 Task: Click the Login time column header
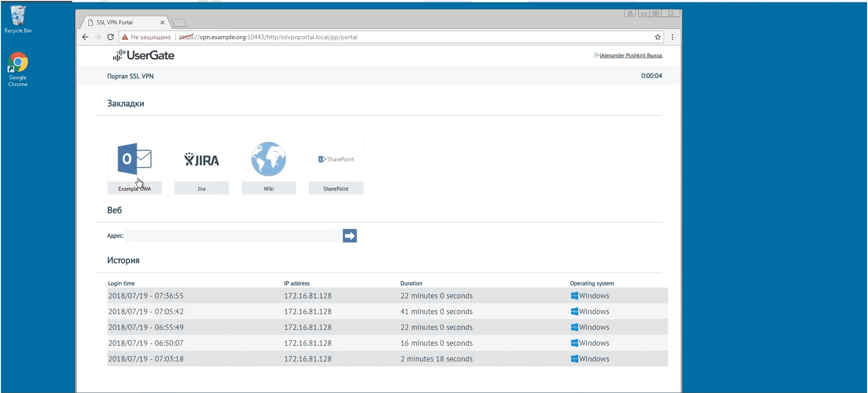tap(121, 283)
